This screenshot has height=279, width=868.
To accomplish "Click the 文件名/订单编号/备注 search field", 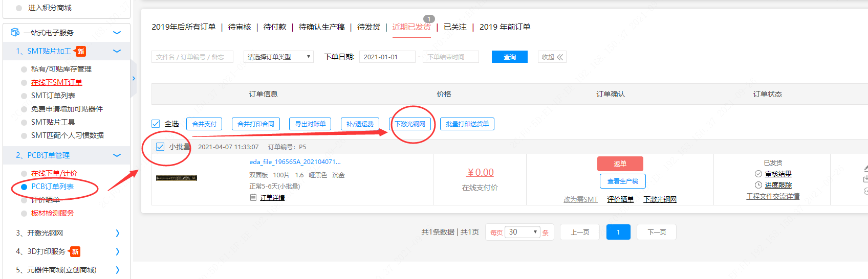I will [x=192, y=57].
